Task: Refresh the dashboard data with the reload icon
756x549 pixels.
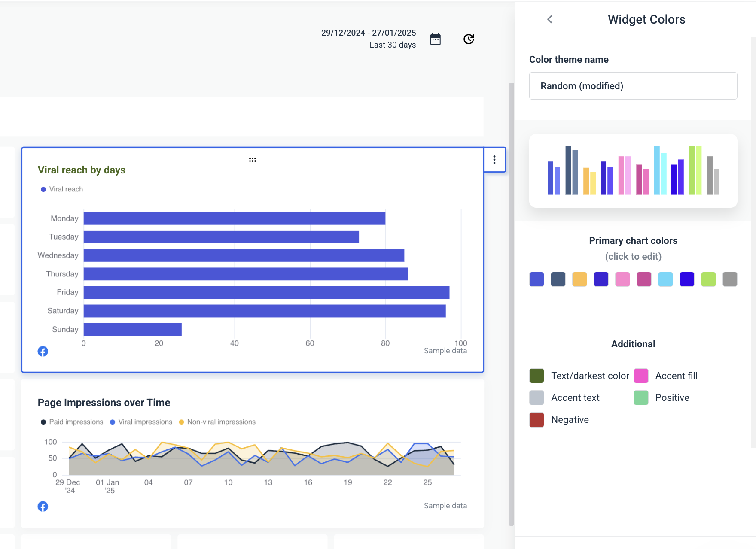Action: point(469,39)
